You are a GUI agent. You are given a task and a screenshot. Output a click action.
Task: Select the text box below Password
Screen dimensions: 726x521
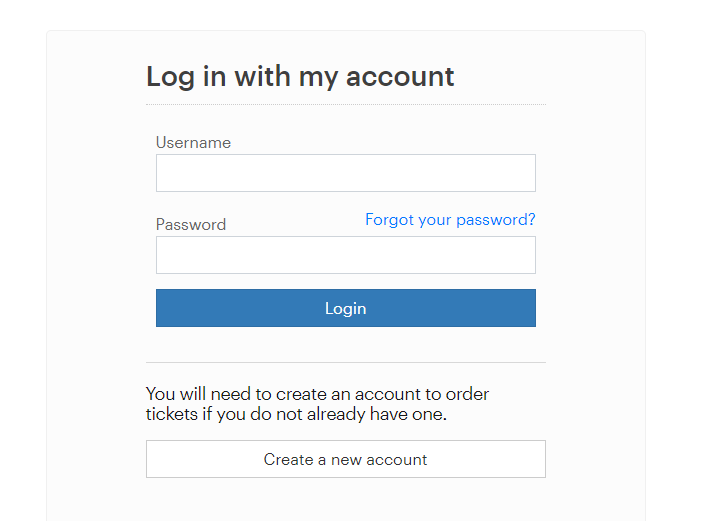click(x=345, y=255)
